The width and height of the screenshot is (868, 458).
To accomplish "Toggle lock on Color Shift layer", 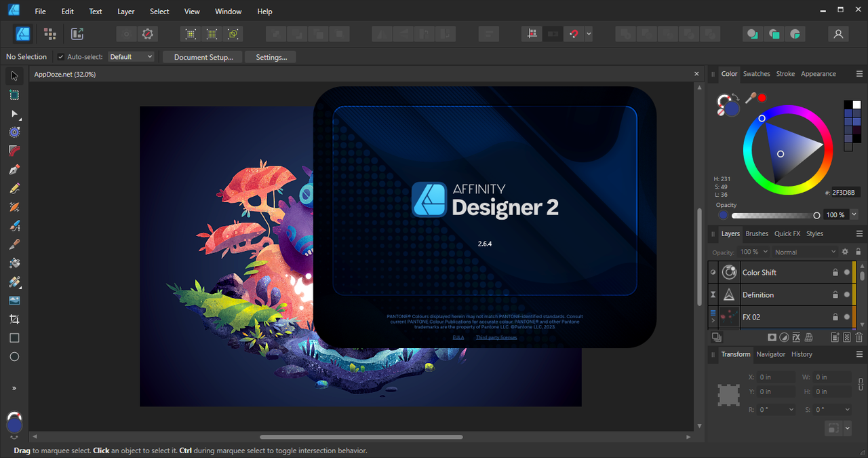I will (x=835, y=273).
